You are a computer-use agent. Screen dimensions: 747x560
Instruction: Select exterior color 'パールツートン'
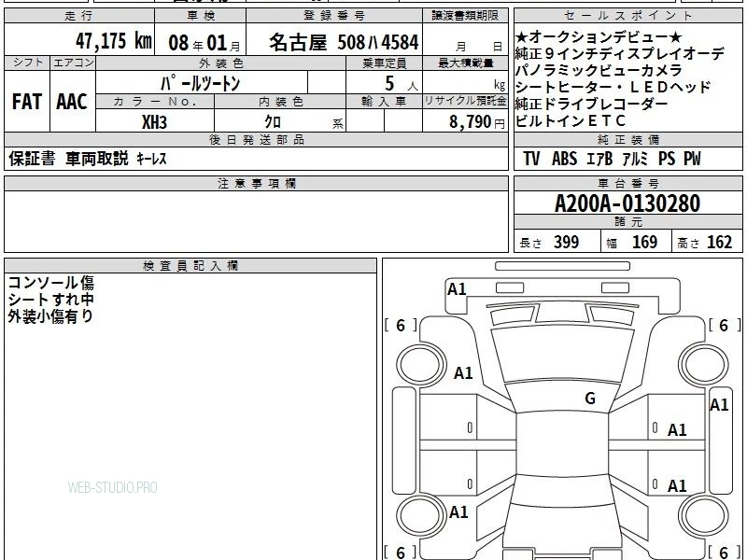click(200, 83)
